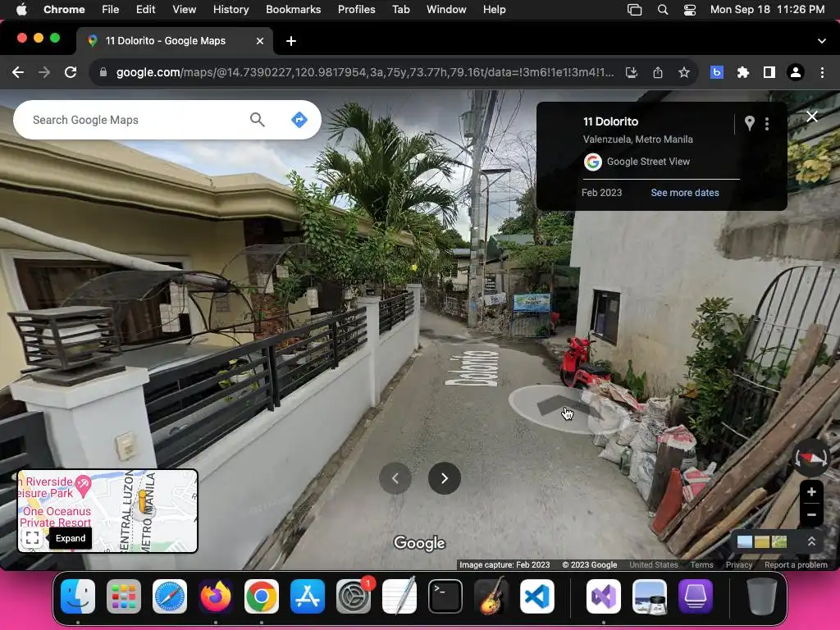Open System Settings from the dock
Screen dimensions: 840x630
[x=354, y=596]
